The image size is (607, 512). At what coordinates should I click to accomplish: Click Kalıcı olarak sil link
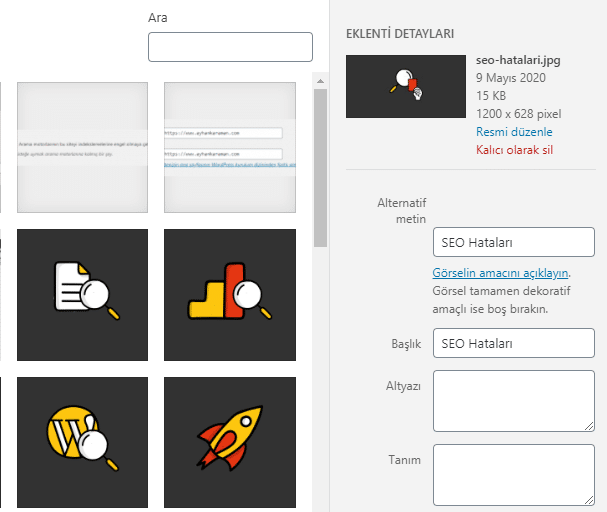[514, 150]
